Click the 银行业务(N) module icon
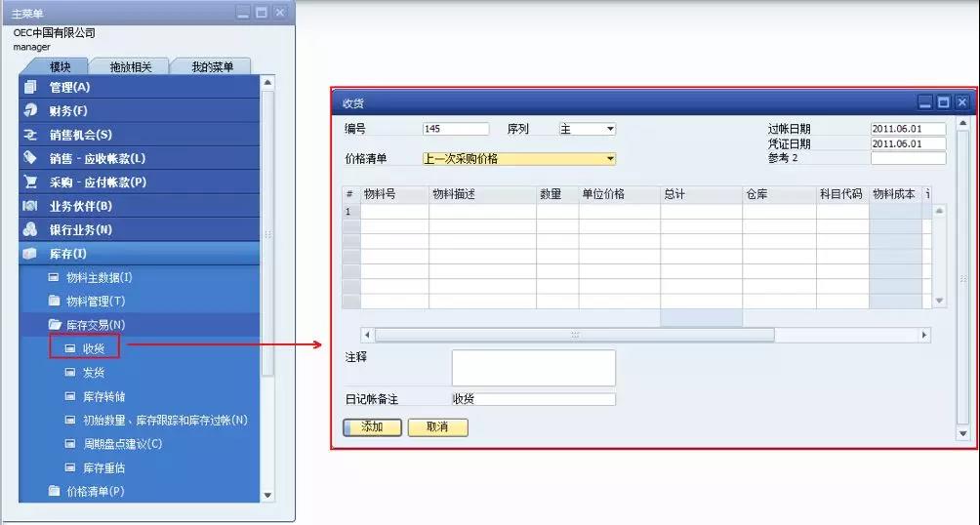The height and width of the screenshot is (525, 980). click(x=30, y=229)
